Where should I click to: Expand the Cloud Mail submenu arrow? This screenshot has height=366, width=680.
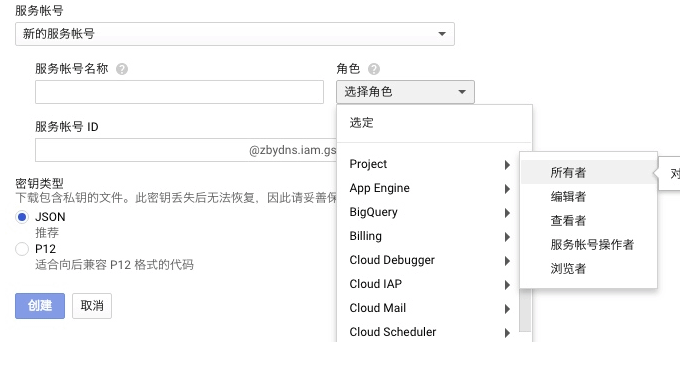coord(507,309)
